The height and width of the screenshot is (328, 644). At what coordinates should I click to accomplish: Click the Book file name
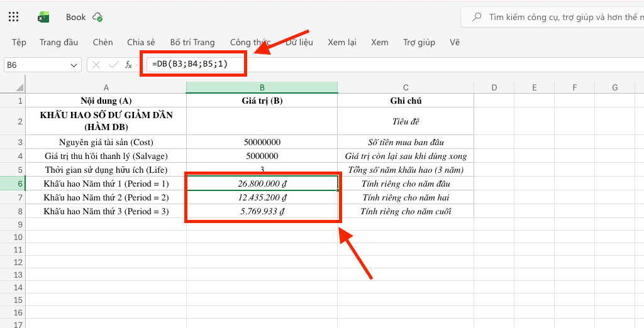pyautogui.click(x=76, y=17)
